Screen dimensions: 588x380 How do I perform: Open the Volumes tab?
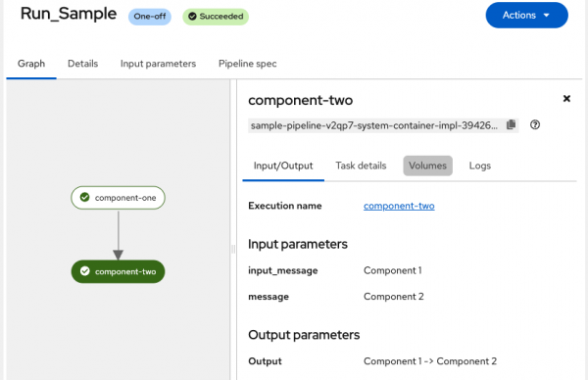pyautogui.click(x=427, y=166)
